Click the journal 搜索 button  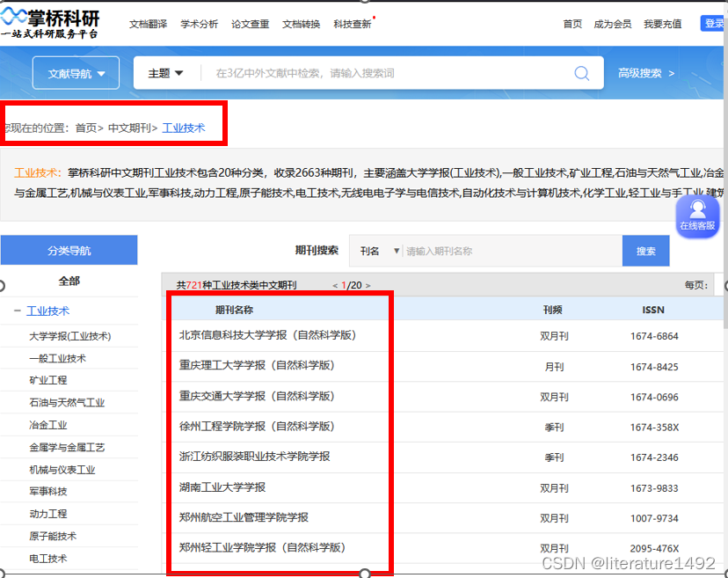pyautogui.click(x=646, y=251)
